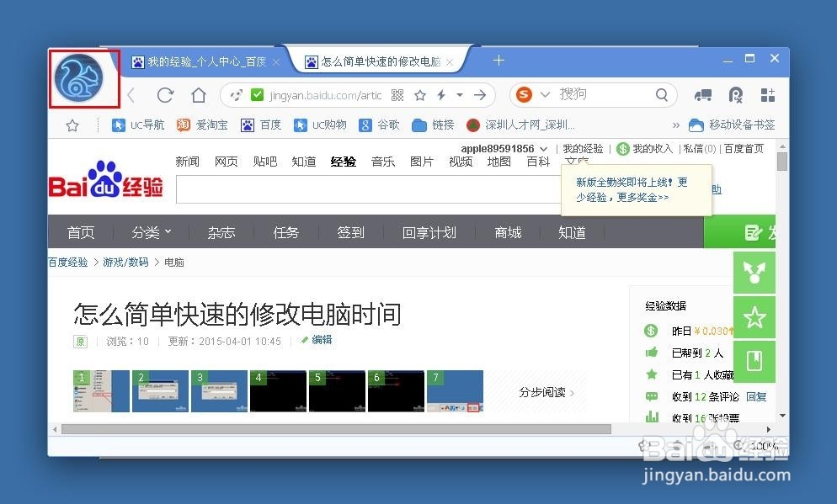Go back with the back arrow
Screen dimensions: 837x504
point(131,95)
